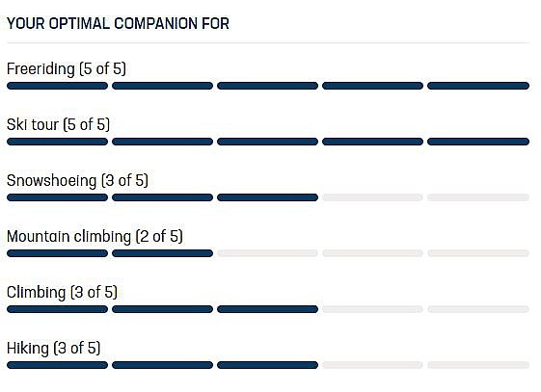The width and height of the screenshot is (541, 392).
Task: Click the fifth empty Mountain climbing segment
Action: pyautogui.click(x=478, y=253)
